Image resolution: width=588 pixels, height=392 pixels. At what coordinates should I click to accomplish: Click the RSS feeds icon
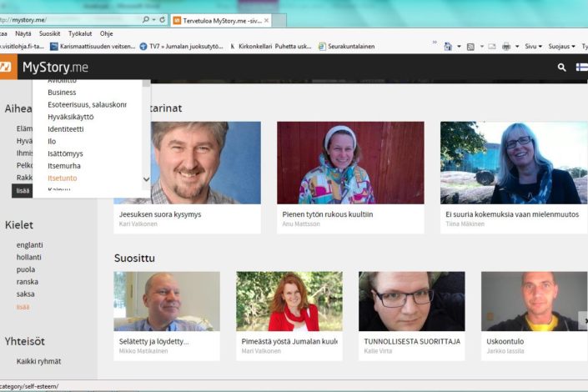click(470, 47)
